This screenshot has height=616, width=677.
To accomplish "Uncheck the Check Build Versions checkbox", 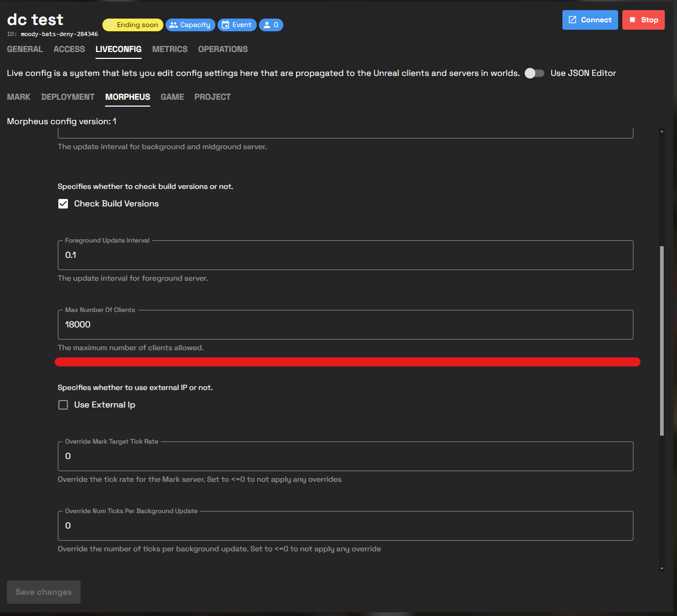I will click(63, 204).
